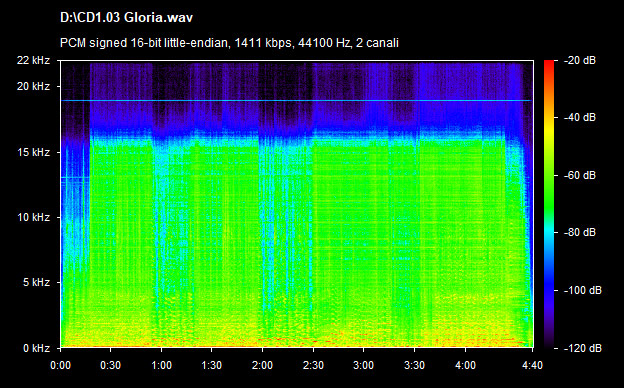Click the -100 dB level label

(583, 291)
